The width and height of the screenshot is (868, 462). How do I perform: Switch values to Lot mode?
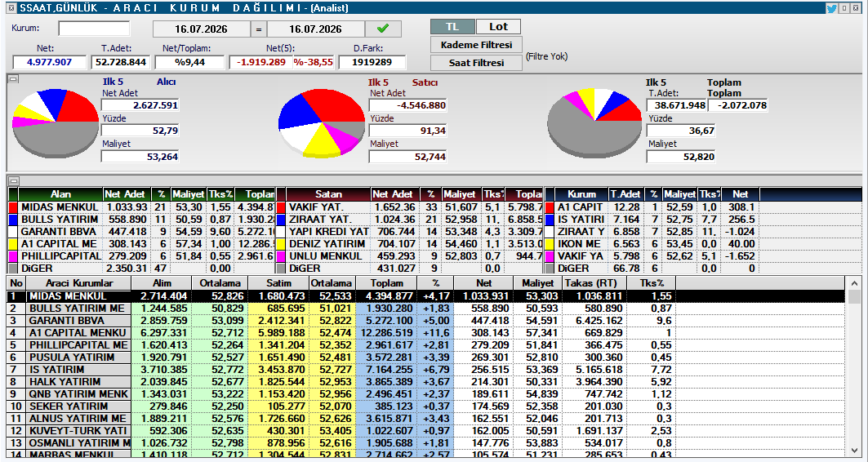coord(498,27)
